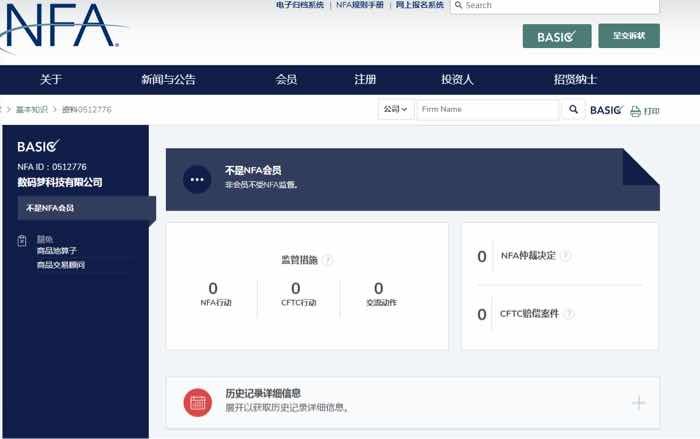Click the NFA行动 zero count

(x=213, y=288)
